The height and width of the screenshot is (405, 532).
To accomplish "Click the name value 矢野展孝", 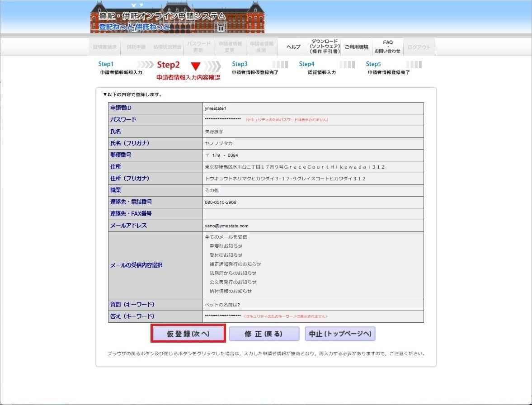I will 214,132.
